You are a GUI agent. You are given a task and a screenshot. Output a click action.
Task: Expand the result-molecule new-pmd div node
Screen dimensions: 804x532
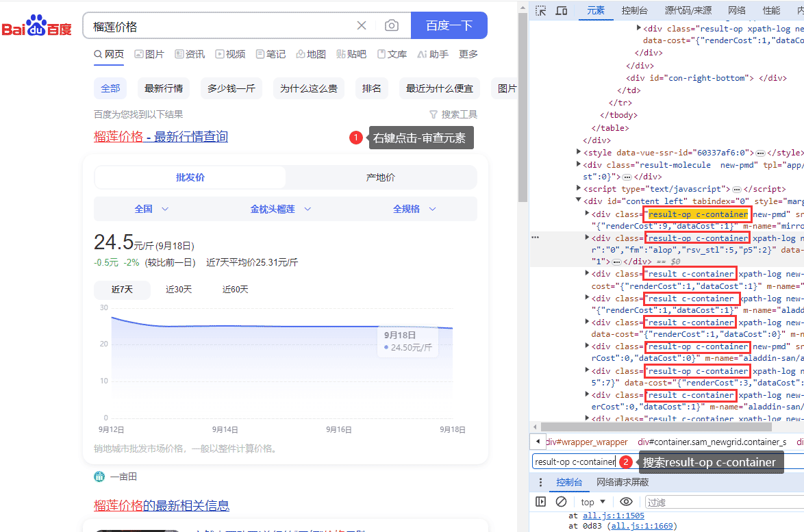point(579,164)
